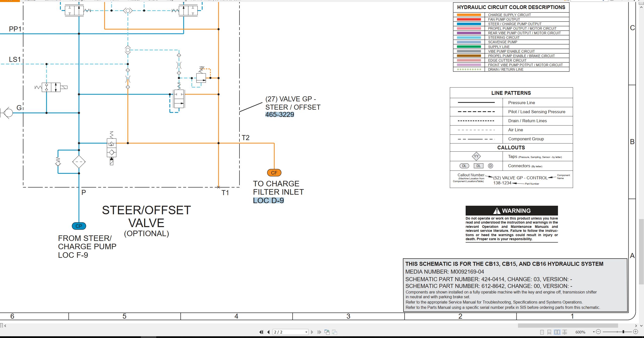Click the scroll right arrow
Screen dimensions: 644x338
636,326
